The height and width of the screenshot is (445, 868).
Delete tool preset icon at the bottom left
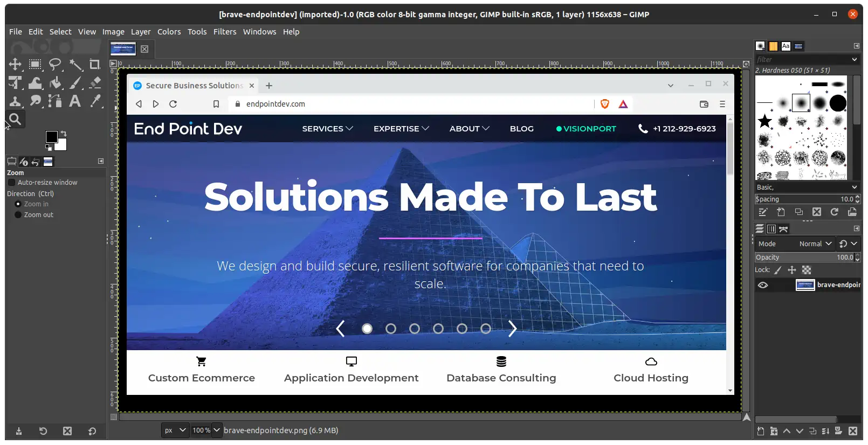67,431
